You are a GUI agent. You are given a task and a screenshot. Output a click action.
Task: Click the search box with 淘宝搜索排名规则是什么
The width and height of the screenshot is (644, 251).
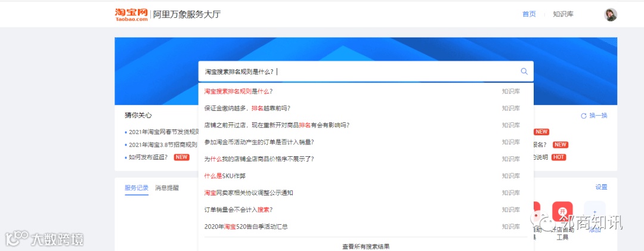click(x=366, y=72)
